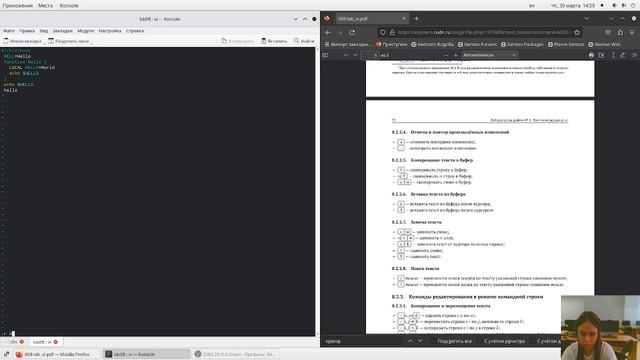Click the en keyboard layout indicator
Screen dimensions: 640x360
pyautogui.click(x=531, y=6)
